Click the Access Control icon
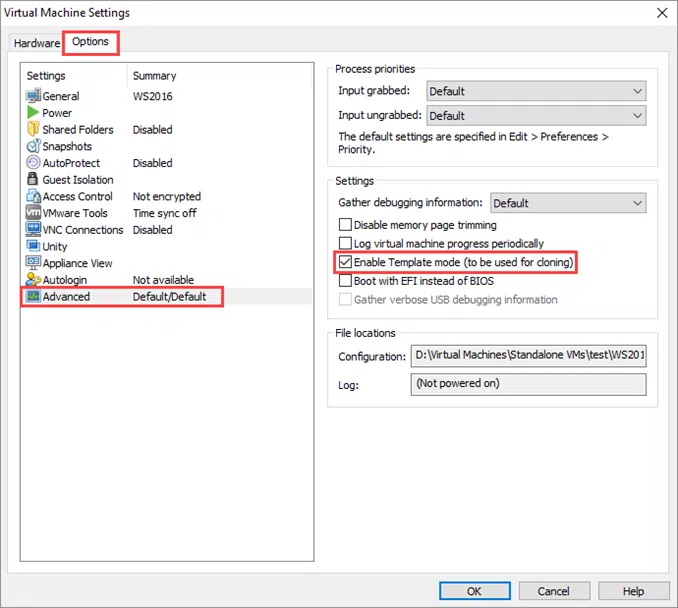The image size is (678, 608). [x=33, y=196]
